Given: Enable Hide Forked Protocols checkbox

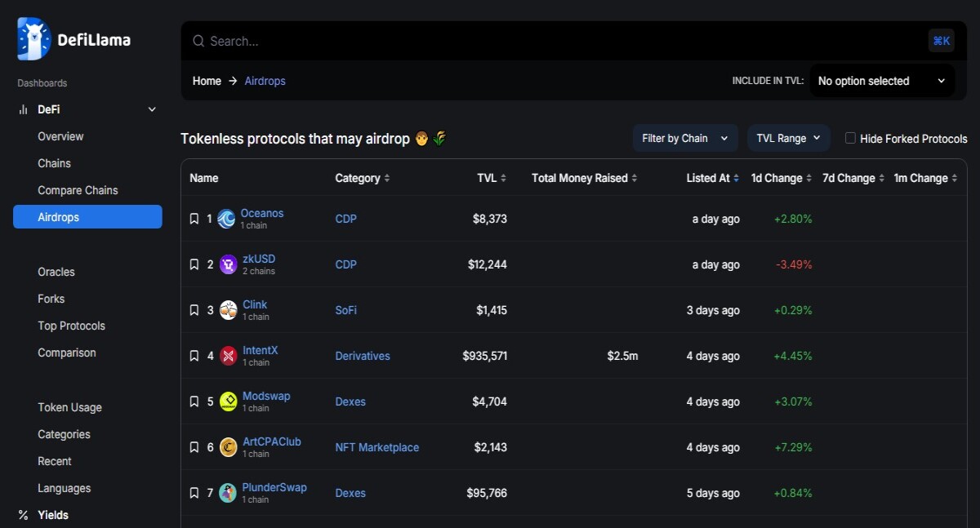Looking at the screenshot, I should point(850,138).
